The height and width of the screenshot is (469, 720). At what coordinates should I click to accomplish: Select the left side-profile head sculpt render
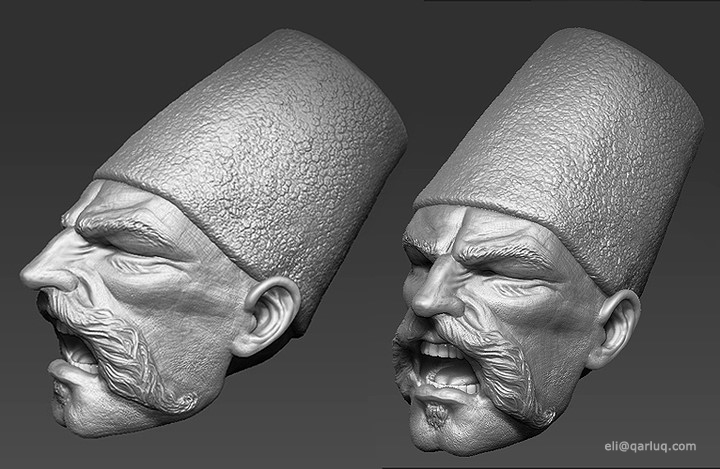(x=214, y=233)
